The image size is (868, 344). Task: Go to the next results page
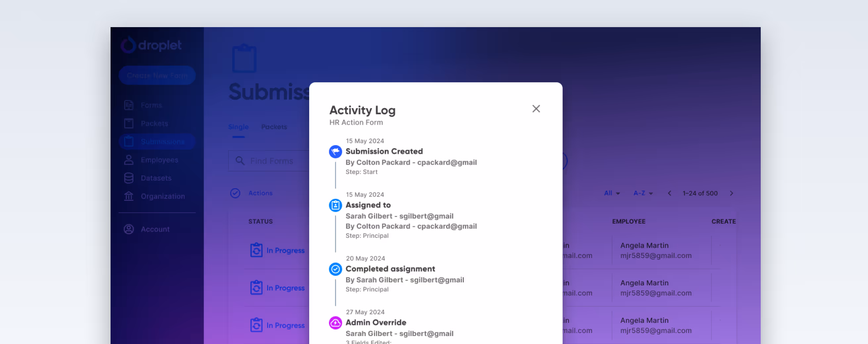(731, 193)
